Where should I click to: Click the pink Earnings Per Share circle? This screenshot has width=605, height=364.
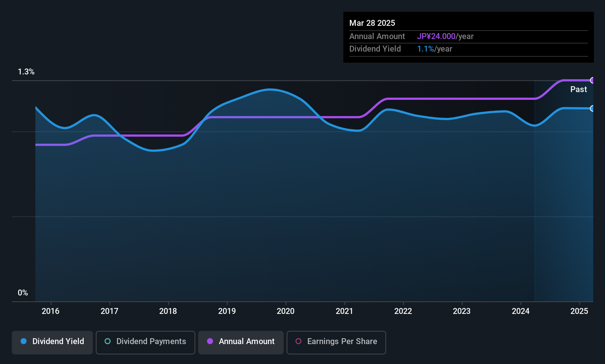coord(298,341)
